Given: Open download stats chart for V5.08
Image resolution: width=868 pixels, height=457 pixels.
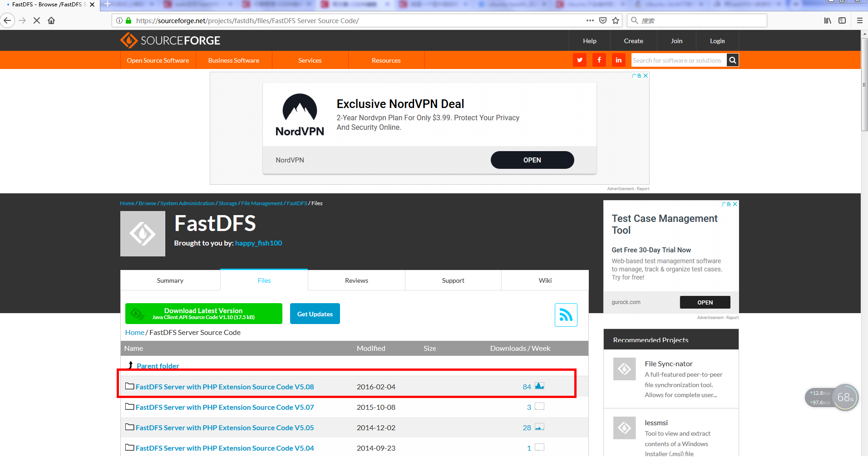Looking at the screenshot, I should point(539,386).
